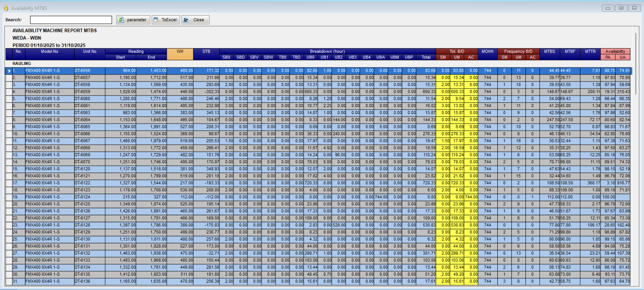Screen dimensions: 644x290
Task: Click the UA value "916.77"
Action: tap(623, 183)
